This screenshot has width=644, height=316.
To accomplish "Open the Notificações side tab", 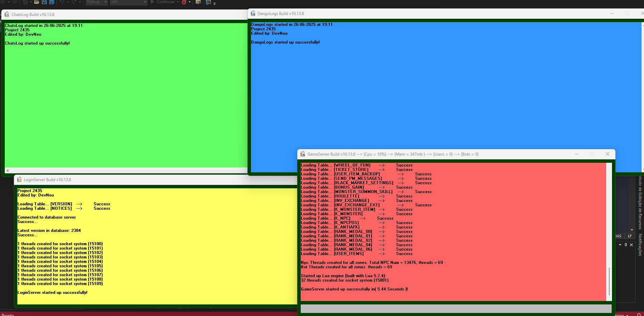I will point(640,244).
